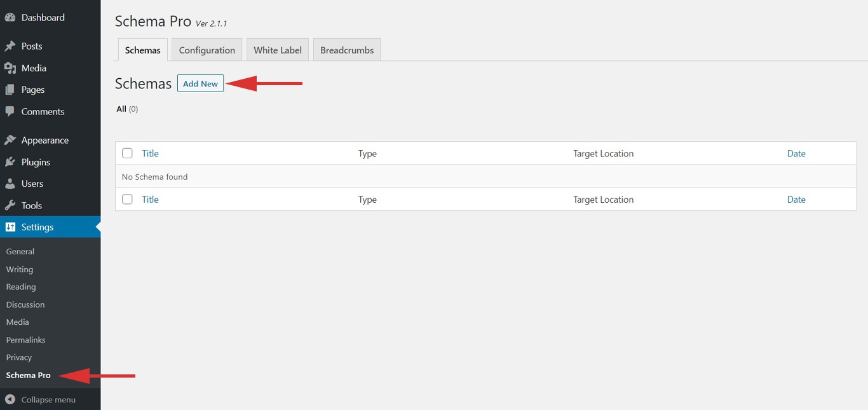Open the Dashboard from the sidebar
The width and height of the screenshot is (868, 410).
[x=10, y=17]
